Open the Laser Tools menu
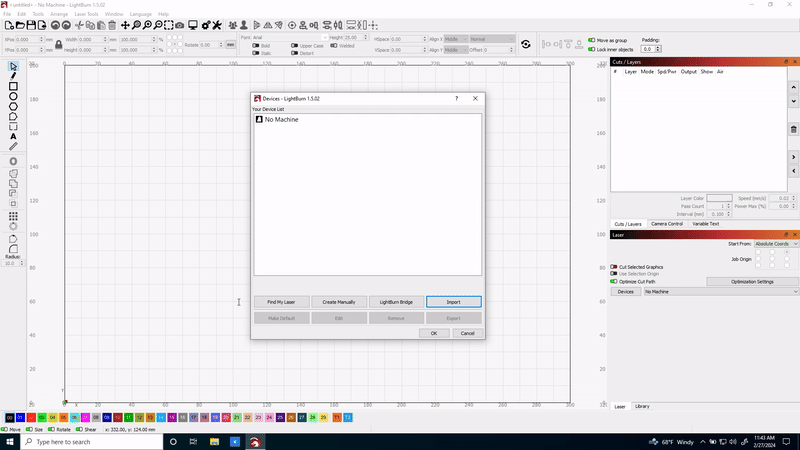The image size is (800, 450). coord(86,14)
